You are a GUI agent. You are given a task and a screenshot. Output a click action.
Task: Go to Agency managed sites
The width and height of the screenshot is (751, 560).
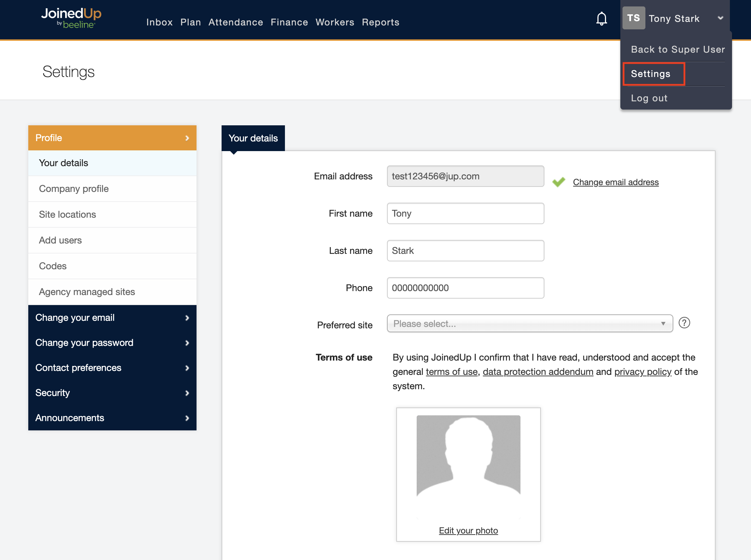[x=87, y=292]
